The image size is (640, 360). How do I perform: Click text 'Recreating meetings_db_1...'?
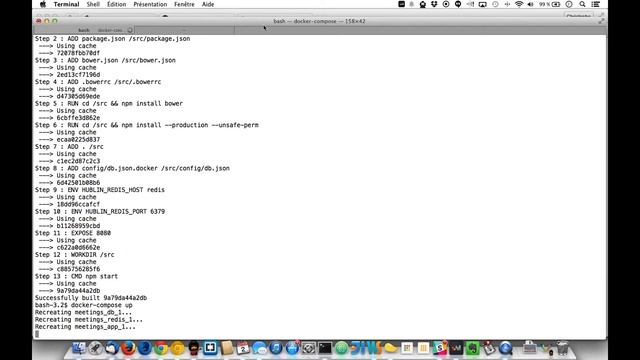point(83,312)
